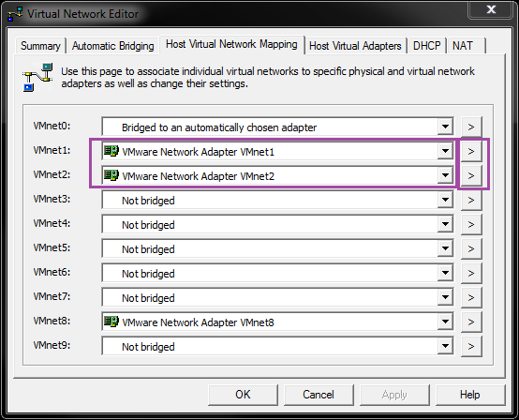Image resolution: width=519 pixels, height=420 pixels.
Task: Click the VMnet0 settings arrow button
Action: [471, 127]
